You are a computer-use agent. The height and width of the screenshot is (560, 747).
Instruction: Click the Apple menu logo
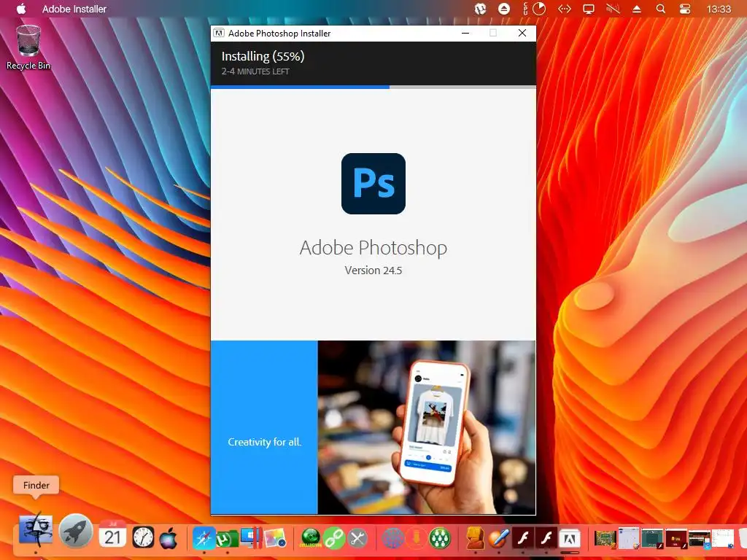coord(21,9)
